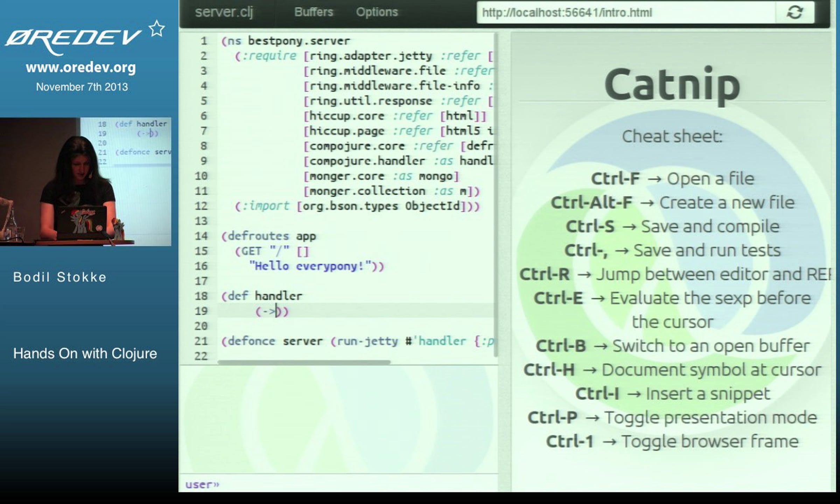The width and height of the screenshot is (840, 504).
Task: Click the talk title "Hands On with Clojure"
Action: click(x=85, y=354)
